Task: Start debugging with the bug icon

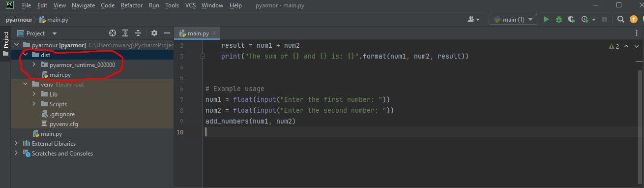Action: pyautogui.click(x=558, y=19)
